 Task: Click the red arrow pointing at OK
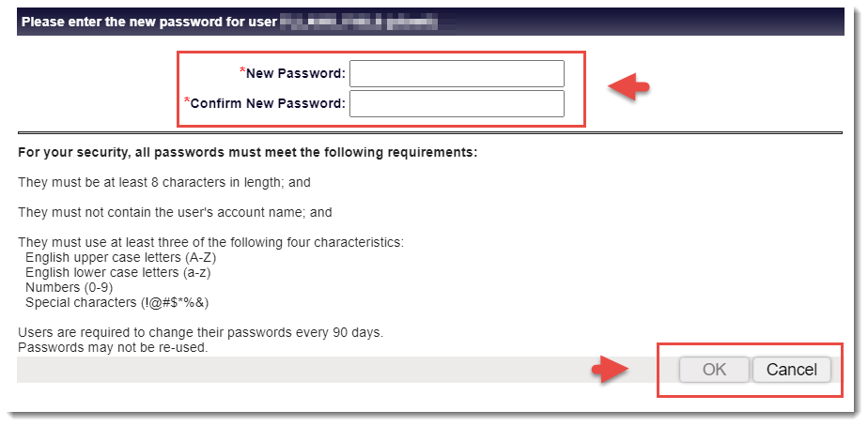click(x=610, y=370)
